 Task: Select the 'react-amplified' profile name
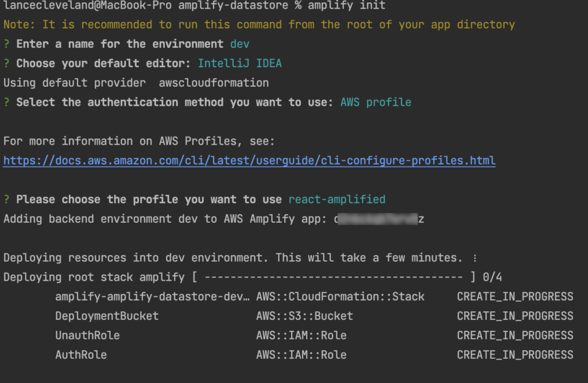(x=336, y=200)
